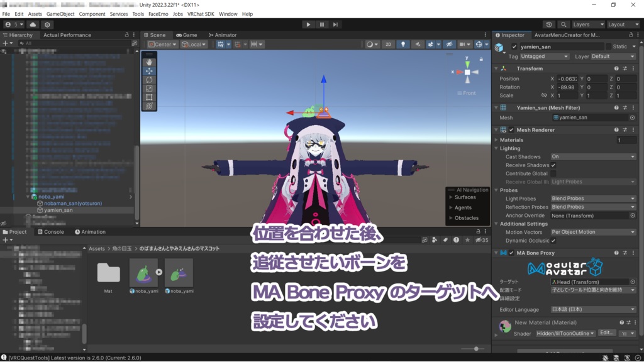This screenshot has width=644, height=362.
Task: Open the VRChat SDK menu
Action: coord(200,13)
